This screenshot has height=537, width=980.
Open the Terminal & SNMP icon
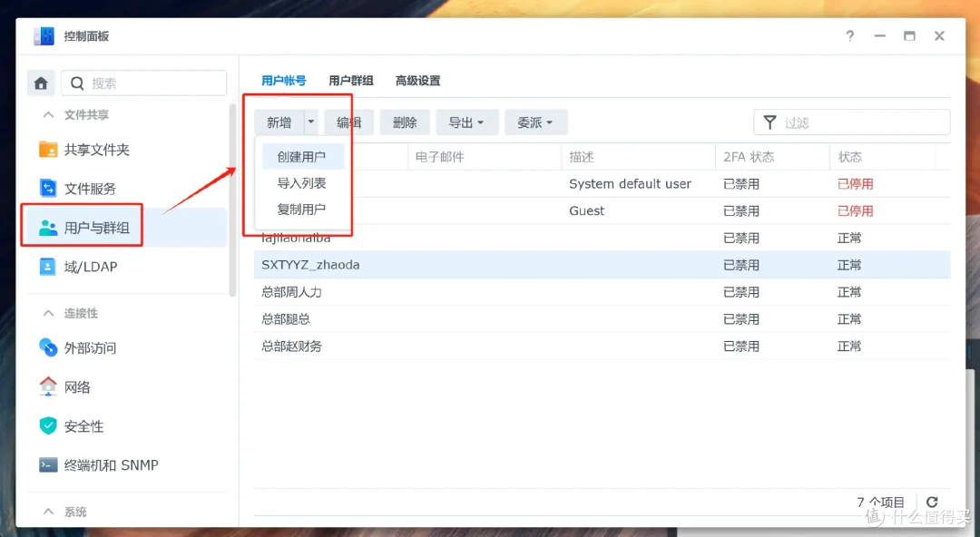click(x=48, y=464)
